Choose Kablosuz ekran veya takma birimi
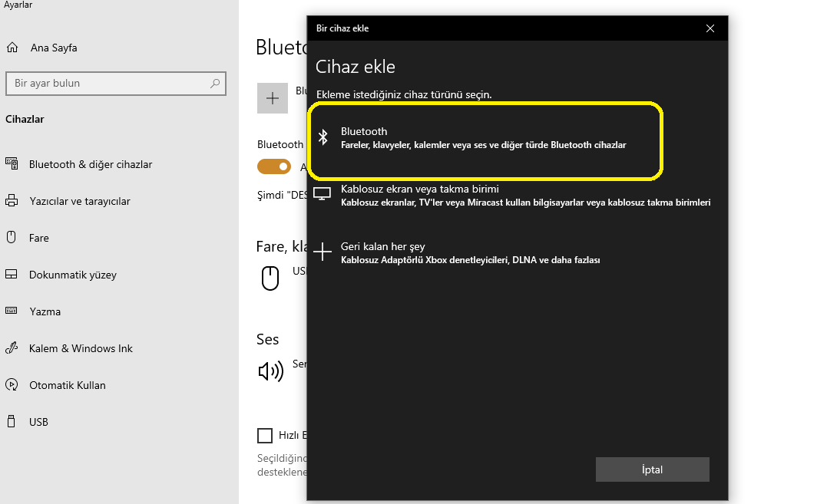This screenshot has height=504, width=827. 419,189
